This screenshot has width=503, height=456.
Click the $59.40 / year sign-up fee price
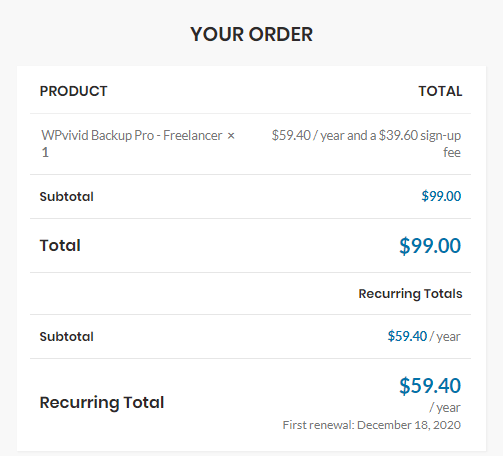pos(366,144)
